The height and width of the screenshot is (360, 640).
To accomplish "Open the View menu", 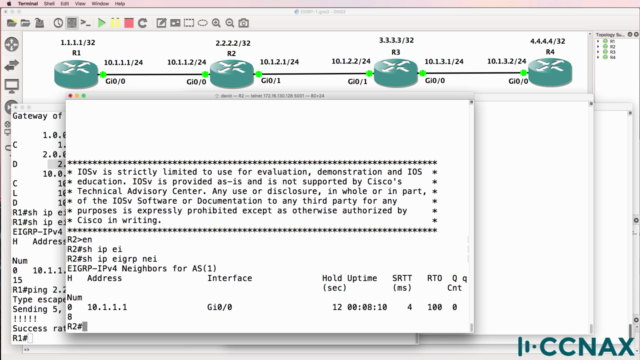I will point(80,4).
